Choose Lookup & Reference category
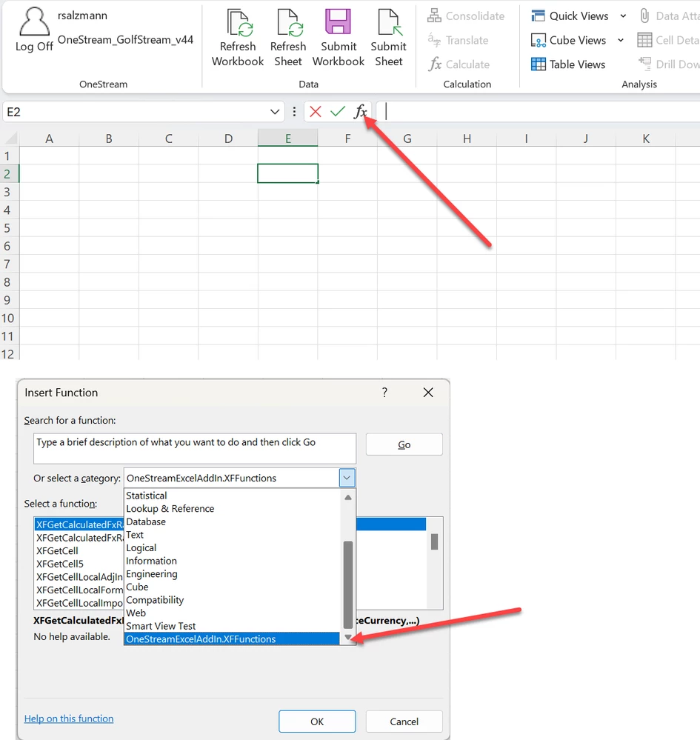Screen dimensions: 700x740 click(232, 509)
